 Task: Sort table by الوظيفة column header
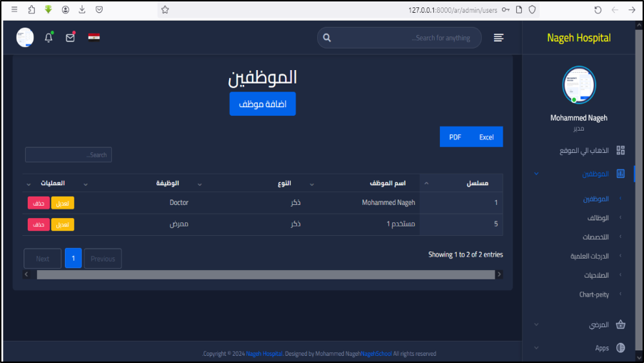pyautogui.click(x=168, y=183)
